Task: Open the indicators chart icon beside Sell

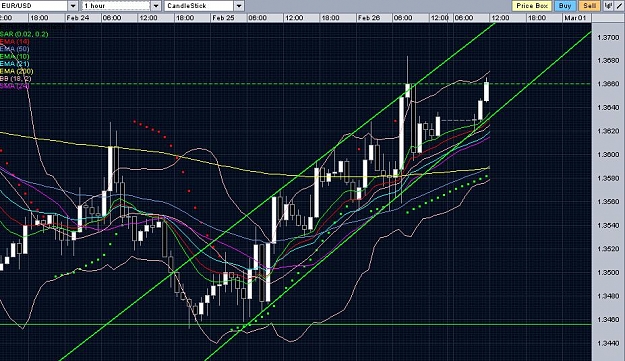Action: coord(608,6)
